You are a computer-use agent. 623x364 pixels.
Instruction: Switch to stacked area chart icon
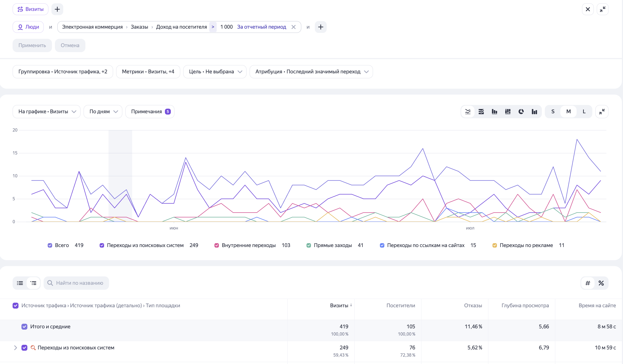(x=481, y=111)
